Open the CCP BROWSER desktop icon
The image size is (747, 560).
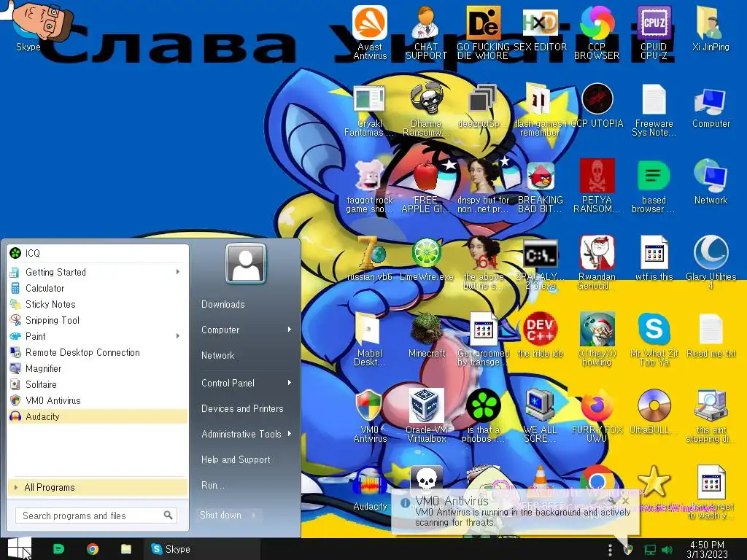(x=597, y=32)
